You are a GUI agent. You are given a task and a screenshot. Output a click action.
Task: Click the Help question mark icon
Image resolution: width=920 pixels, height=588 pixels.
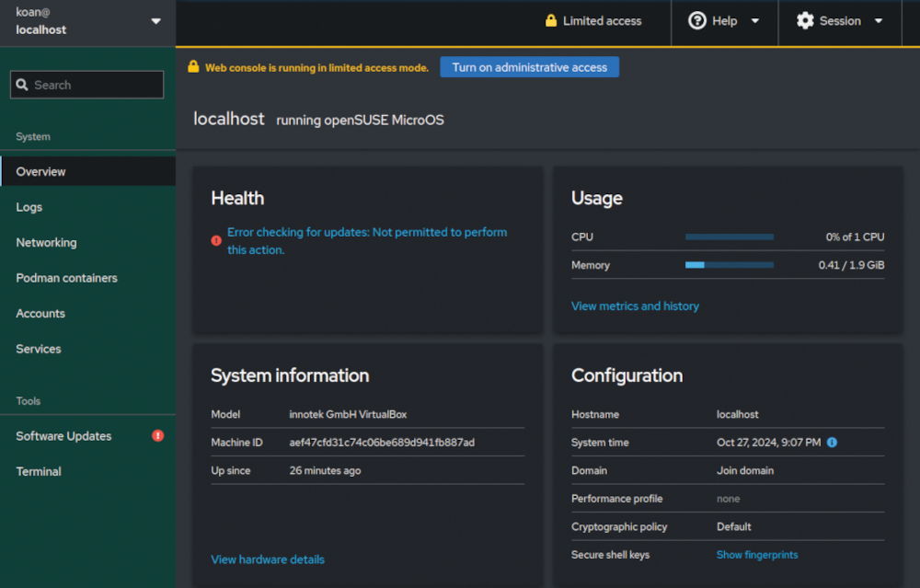click(697, 21)
